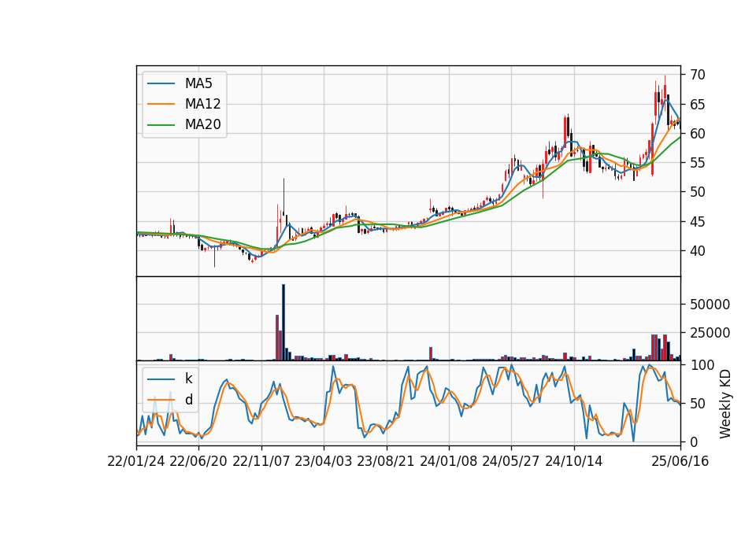Click the orange d legend line sample
The width and height of the screenshot is (756, 543).
pos(161,400)
